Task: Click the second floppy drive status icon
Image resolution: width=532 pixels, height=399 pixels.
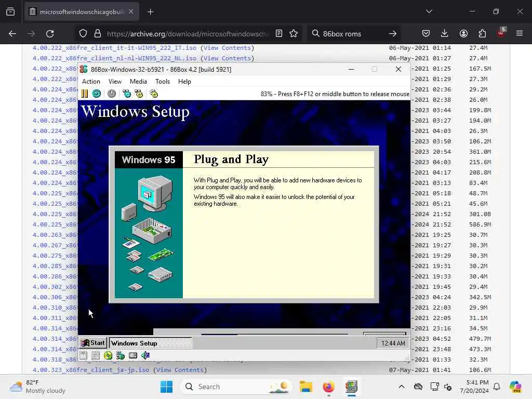Action: [x=96, y=355]
